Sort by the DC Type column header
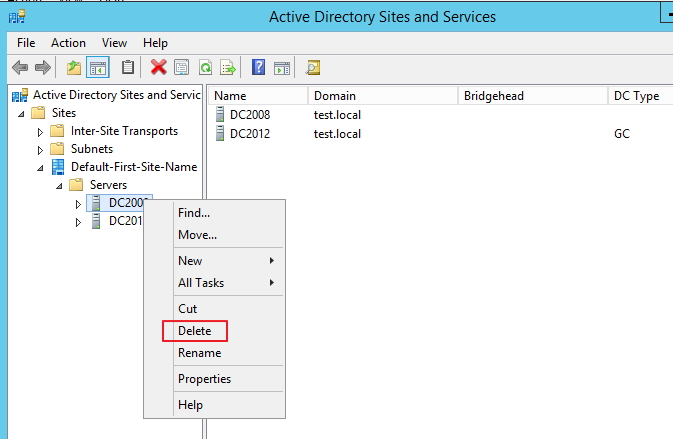This screenshot has width=673, height=439. tap(641, 96)
